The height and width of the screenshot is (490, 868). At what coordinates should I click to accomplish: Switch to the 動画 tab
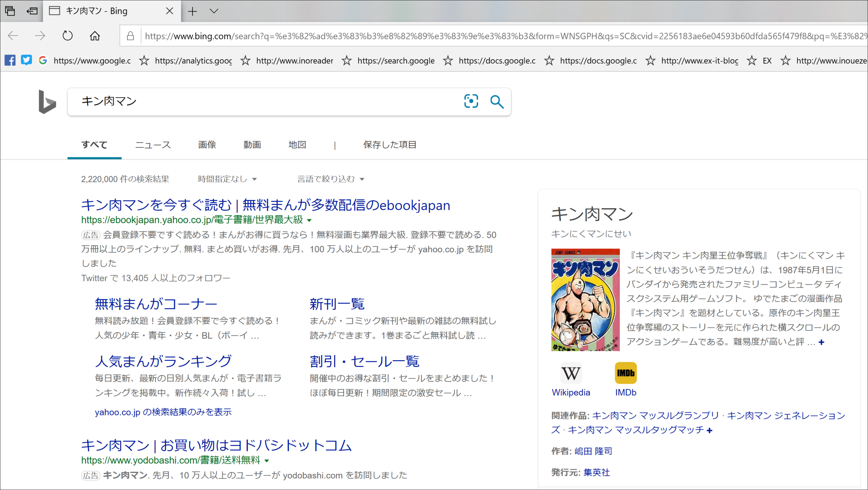click(x=252, y=145)
